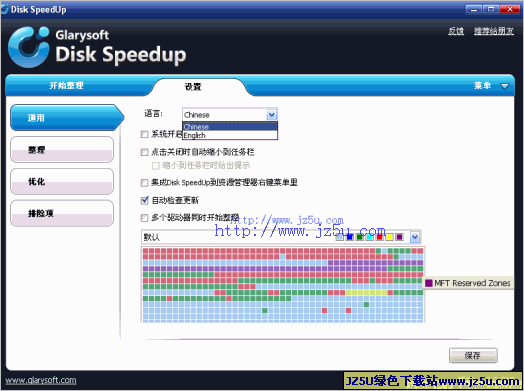Pick the green scheme swatch
Viewport: 524px width, 391px height.
click(360, 237)
